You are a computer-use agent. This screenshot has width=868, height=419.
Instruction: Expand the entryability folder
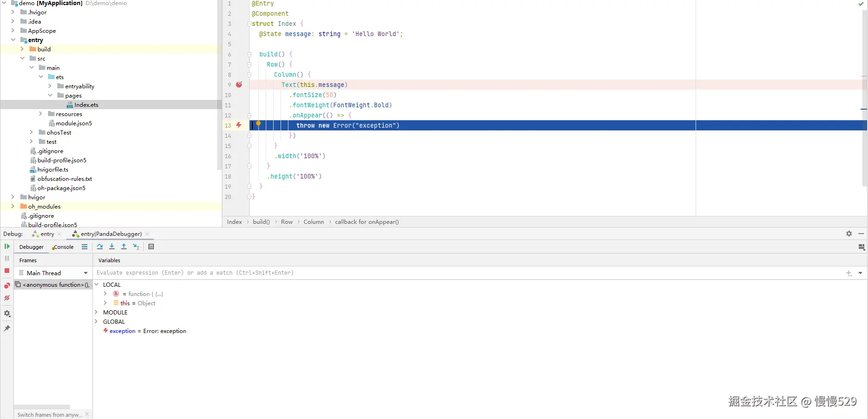50,86
